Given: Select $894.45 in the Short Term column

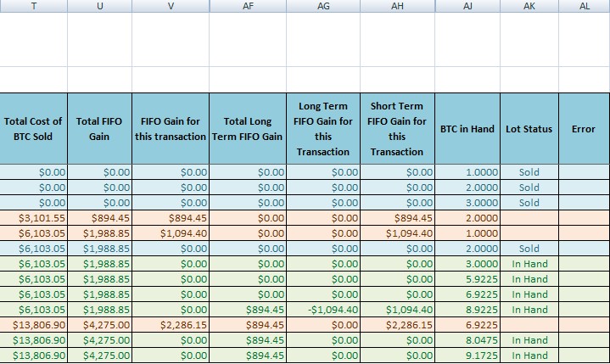Looking at the screenshot, I should [x=397, y=218].
